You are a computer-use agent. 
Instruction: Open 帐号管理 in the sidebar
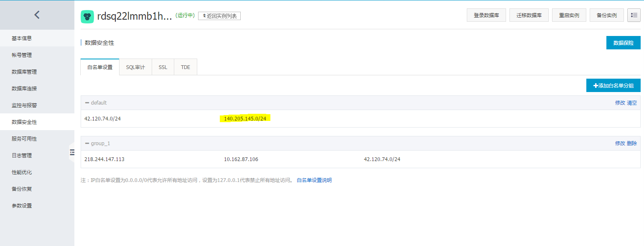(x=37, y=55)
